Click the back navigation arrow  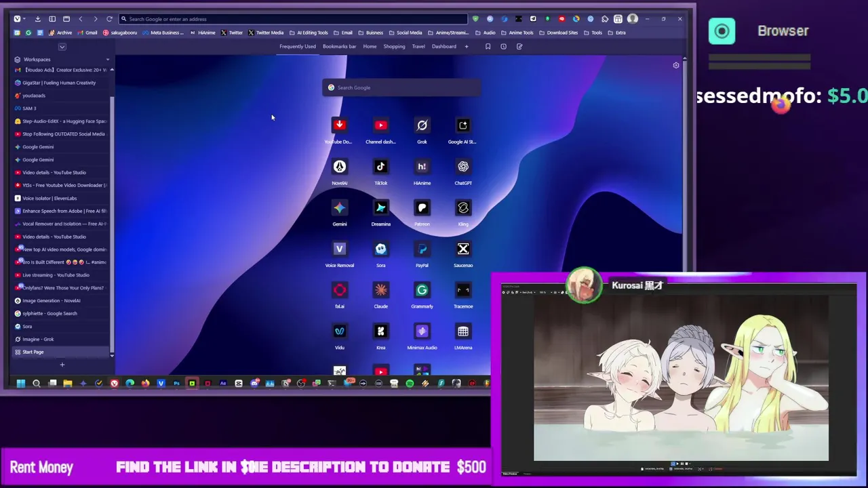click(x=81, y=19)
